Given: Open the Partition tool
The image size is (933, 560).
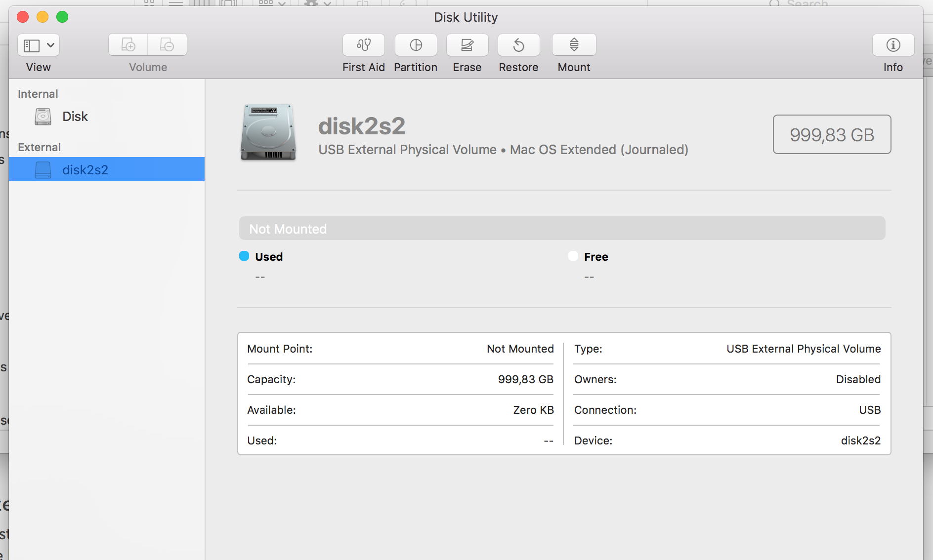Looking at the screenshot, I should (416, 45).
